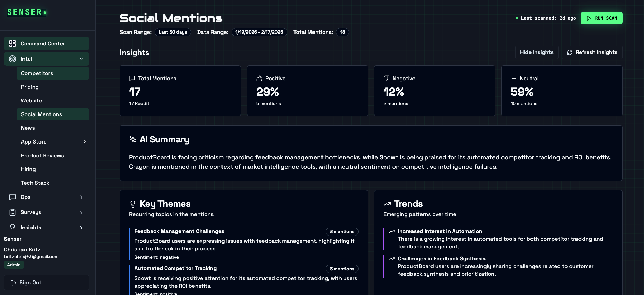The width and height of the screenshot is (644, 295).
Task: Click the Command Center grid icon
Action: (12, 44)
